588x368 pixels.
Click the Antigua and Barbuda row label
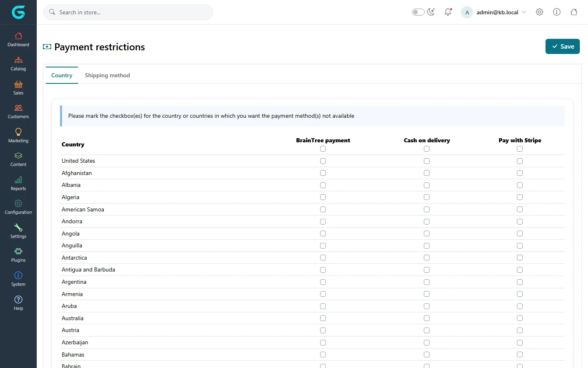point(88,270)
